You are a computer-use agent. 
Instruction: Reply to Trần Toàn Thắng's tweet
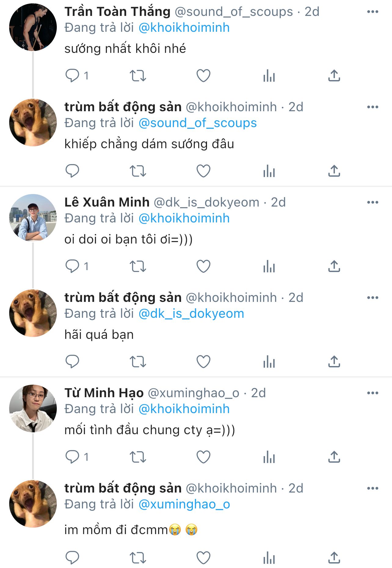72,75
